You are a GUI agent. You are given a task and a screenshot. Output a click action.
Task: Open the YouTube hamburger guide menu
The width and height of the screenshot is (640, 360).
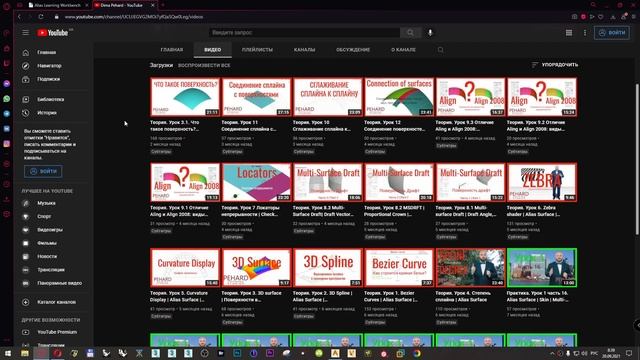(25, 33)
